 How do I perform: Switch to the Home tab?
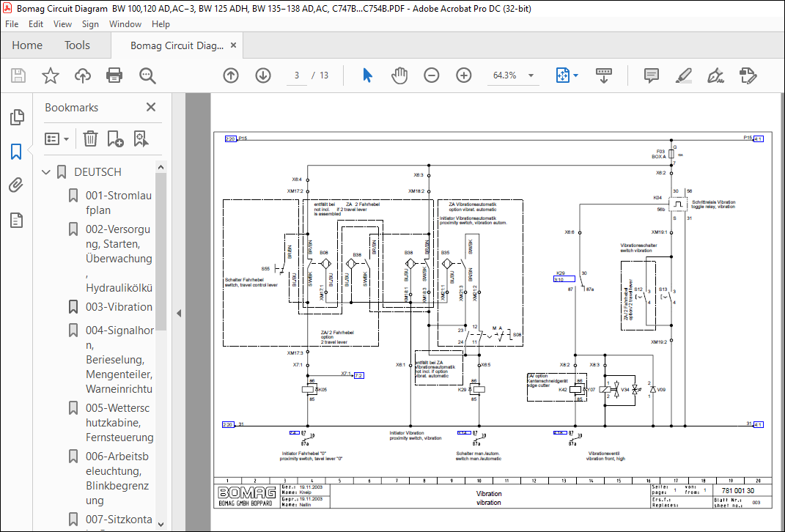click(27, 45)
